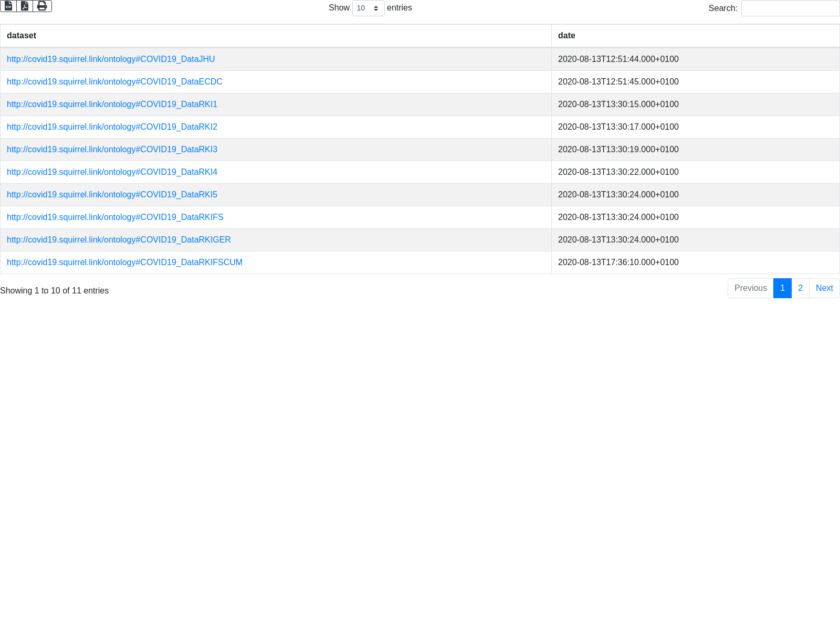
Task: Print the table with printer icon
Action: pyautogui.click(x=42, y=6)
